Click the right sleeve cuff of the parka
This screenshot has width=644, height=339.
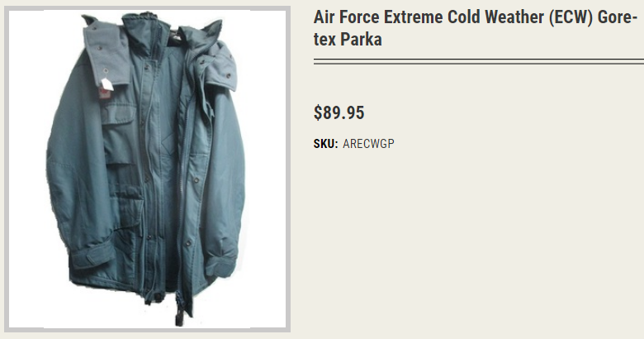click(221, 263)
